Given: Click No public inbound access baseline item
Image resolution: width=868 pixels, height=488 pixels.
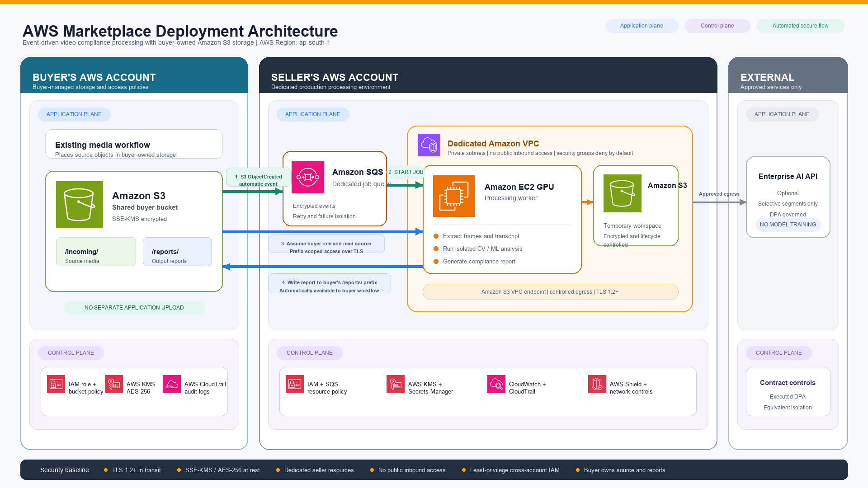Looking at the screenshot, I should pos(412,470).
